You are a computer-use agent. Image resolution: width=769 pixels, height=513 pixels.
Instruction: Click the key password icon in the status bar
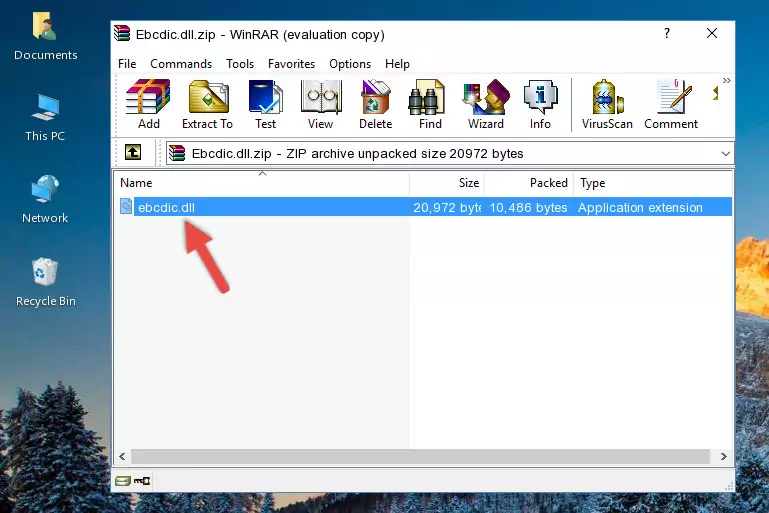tap(142, 481)
